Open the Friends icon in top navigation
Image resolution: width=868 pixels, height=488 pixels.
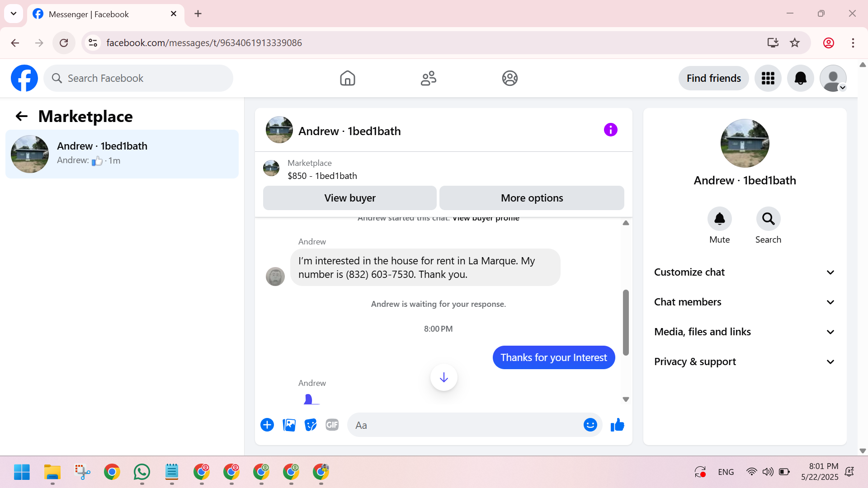click(429, 78)
